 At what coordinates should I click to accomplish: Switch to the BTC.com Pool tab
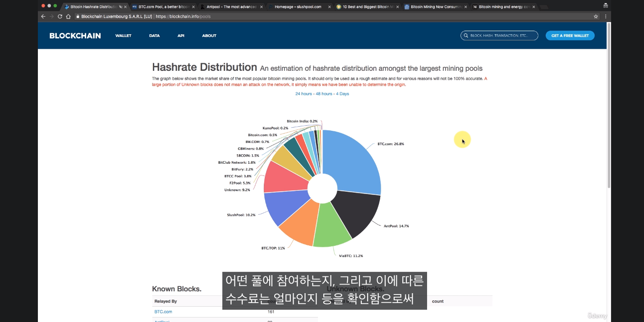[163, 7]
